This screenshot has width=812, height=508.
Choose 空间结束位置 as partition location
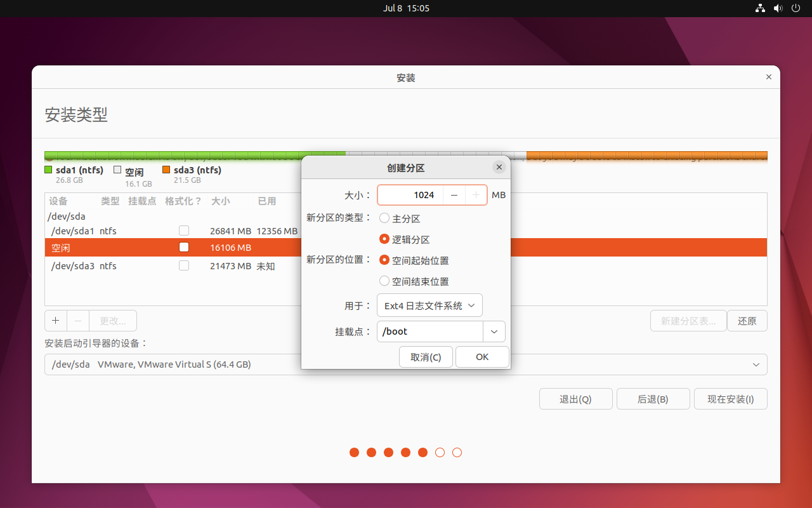coord(384,281)
